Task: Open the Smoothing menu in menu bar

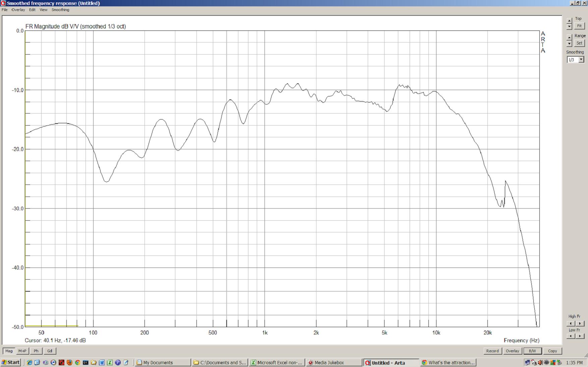Action: click(60, 10)
